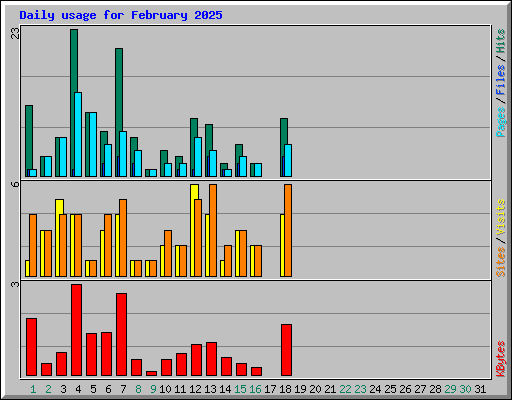Click the cyan Files bar on day 5

click(x=93, y=145)
